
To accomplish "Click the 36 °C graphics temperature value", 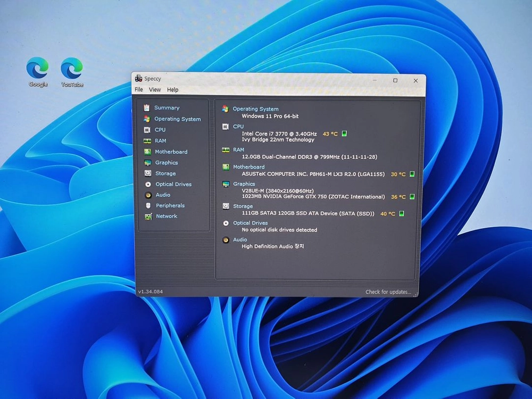I will coord(398,197).
